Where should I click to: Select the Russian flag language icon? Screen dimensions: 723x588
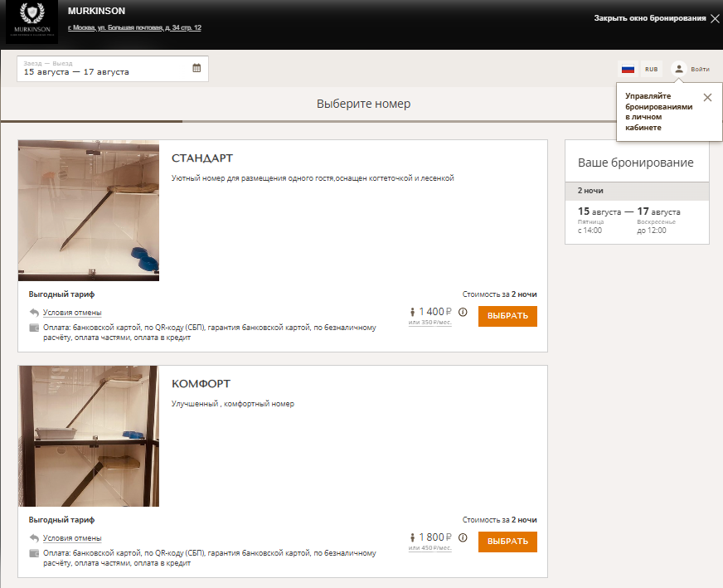(x=628, y=69)
